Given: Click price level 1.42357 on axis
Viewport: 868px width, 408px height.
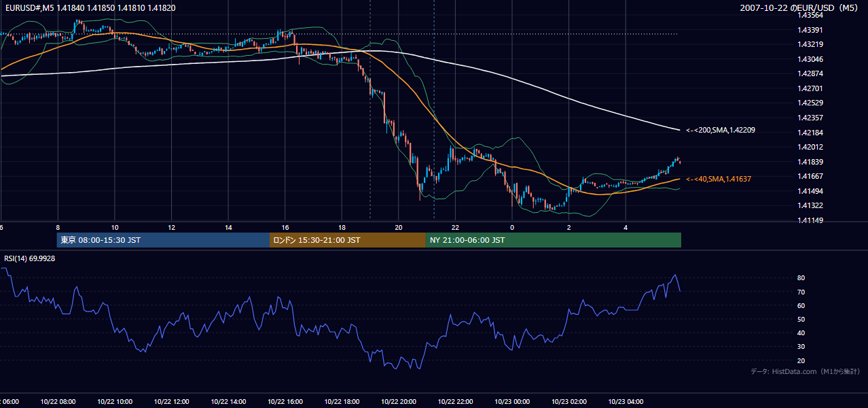Looking at the screenshot, I should (809, 118).
